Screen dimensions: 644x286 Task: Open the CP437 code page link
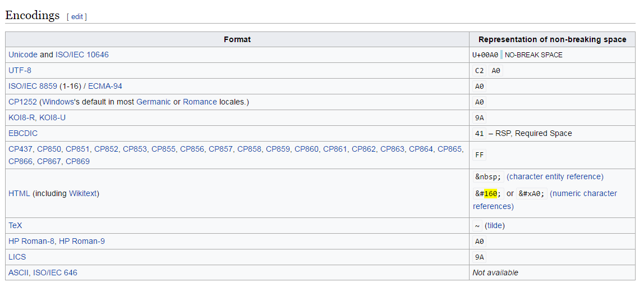21,149
